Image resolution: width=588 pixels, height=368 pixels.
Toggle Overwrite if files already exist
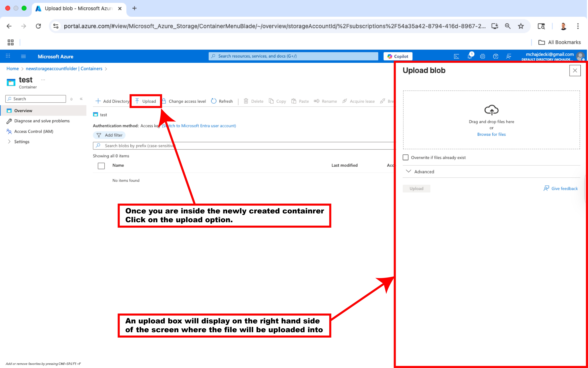tap(406, 157)
